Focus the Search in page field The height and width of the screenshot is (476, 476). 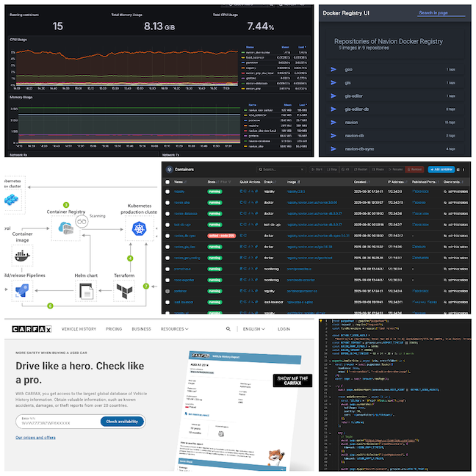[441, 13]
